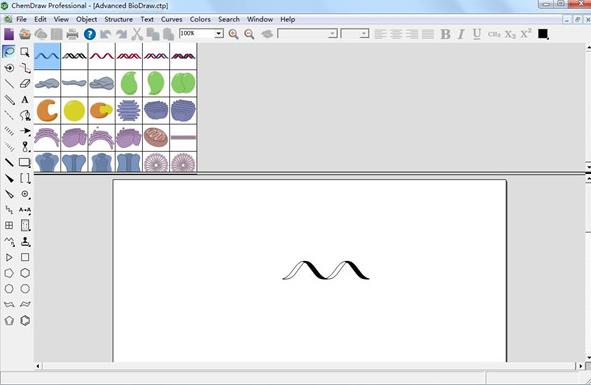Open the Structure menu
This screenshot has height=385, width=591.
118,19
